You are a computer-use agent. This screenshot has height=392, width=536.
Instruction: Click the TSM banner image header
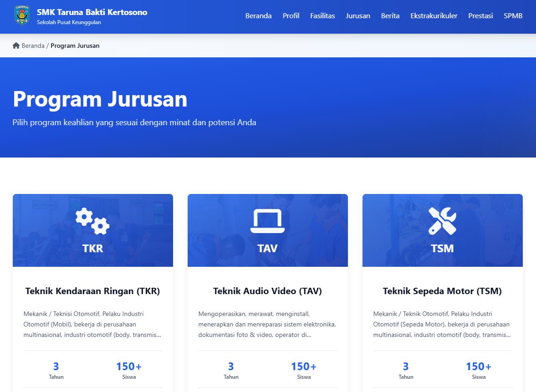[442, 230]
